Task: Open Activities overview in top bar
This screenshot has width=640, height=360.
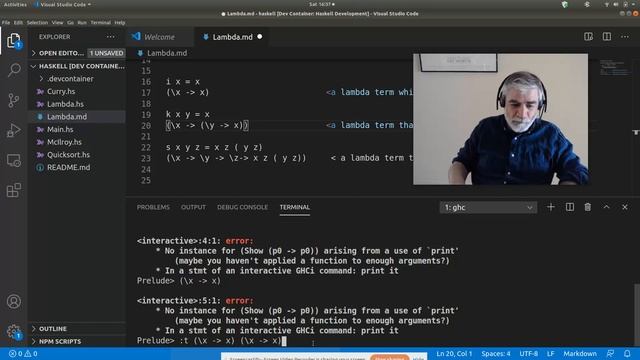Action: [x=15, y=4]
